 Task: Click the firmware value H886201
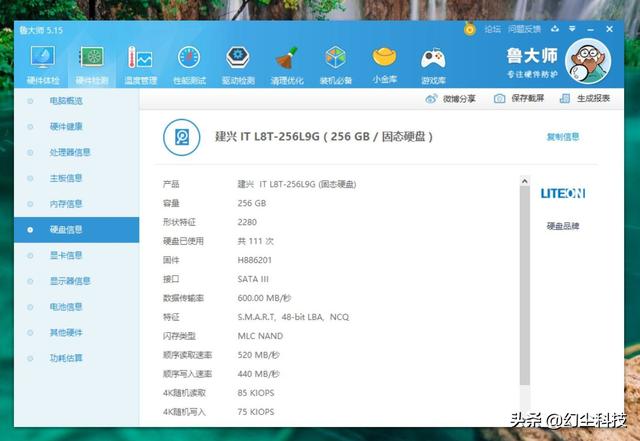tap(254, 260)
